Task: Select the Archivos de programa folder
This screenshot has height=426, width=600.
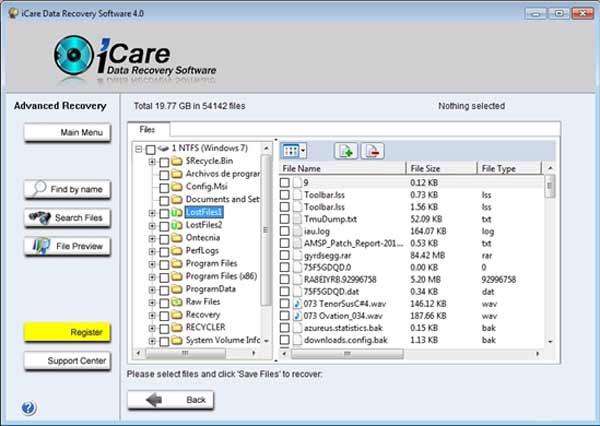Action: [223, 174]
